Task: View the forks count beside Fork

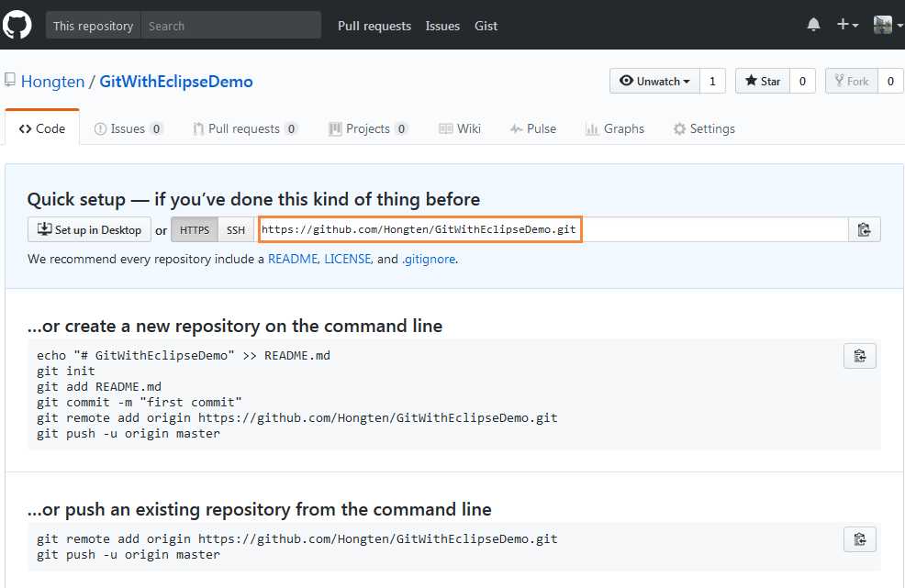Action: [x=890, y=81]
